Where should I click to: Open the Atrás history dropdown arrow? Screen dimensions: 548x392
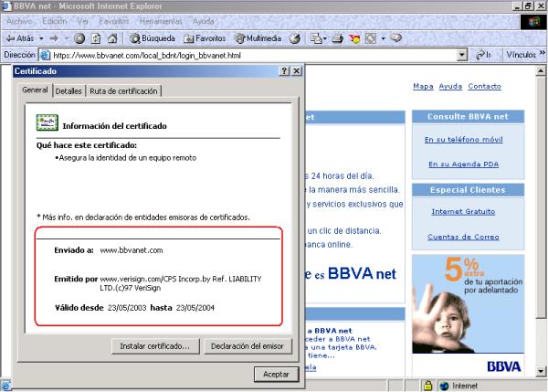tap(41, 38)
